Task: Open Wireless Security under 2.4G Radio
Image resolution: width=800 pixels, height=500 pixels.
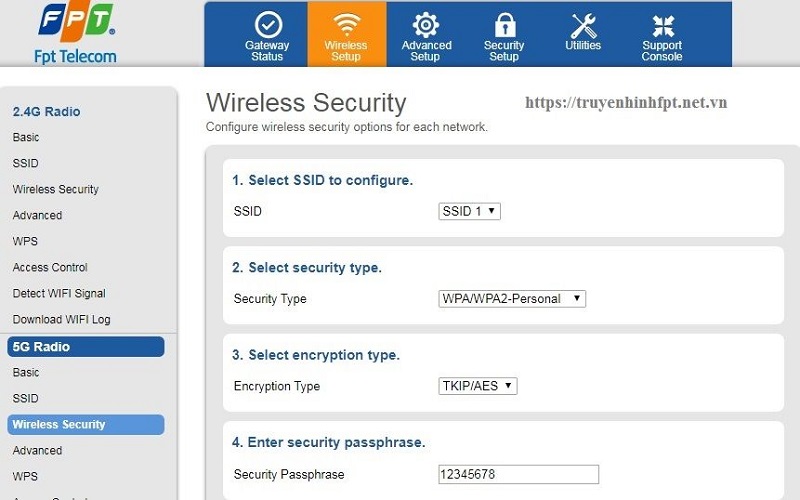Action: (x=55, y=189)
